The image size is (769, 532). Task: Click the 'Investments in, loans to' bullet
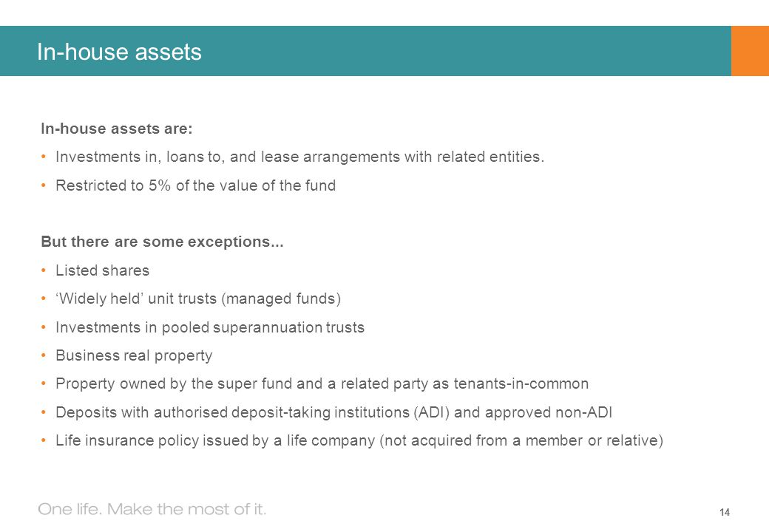pos(299,157)
